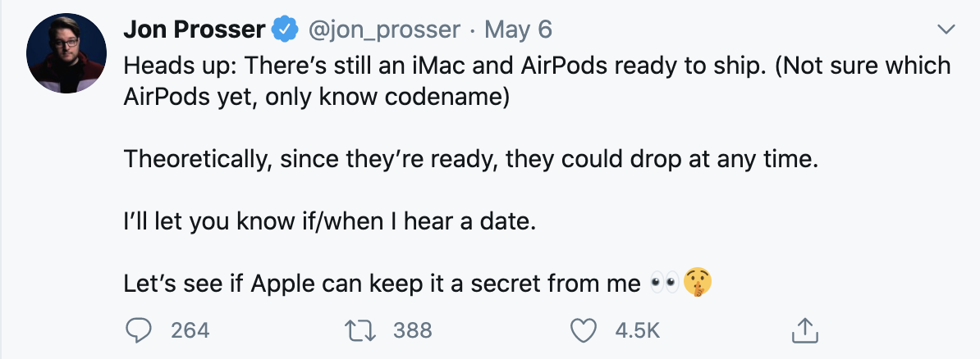The height and width of the screenshot is (359, 980).
Task: Click the eyes emoji in the tweet
Action: [662, 284]
